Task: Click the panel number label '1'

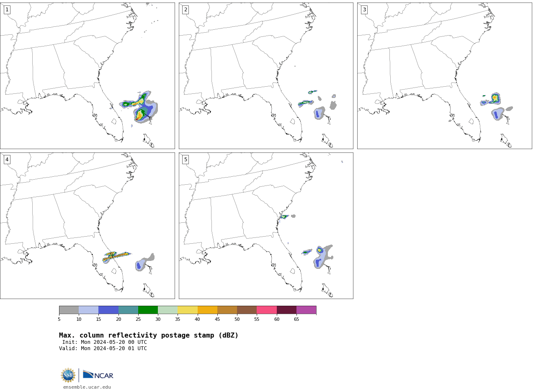Action: 7,10
